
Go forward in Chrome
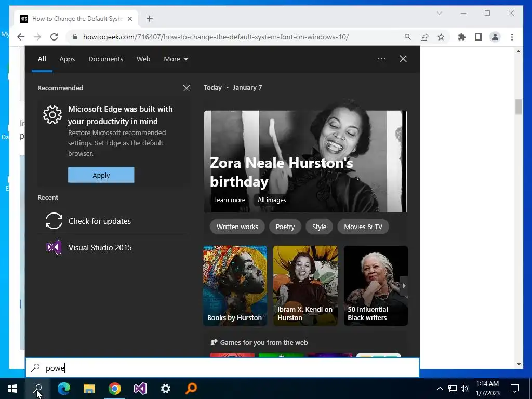(x=37, y=37)
